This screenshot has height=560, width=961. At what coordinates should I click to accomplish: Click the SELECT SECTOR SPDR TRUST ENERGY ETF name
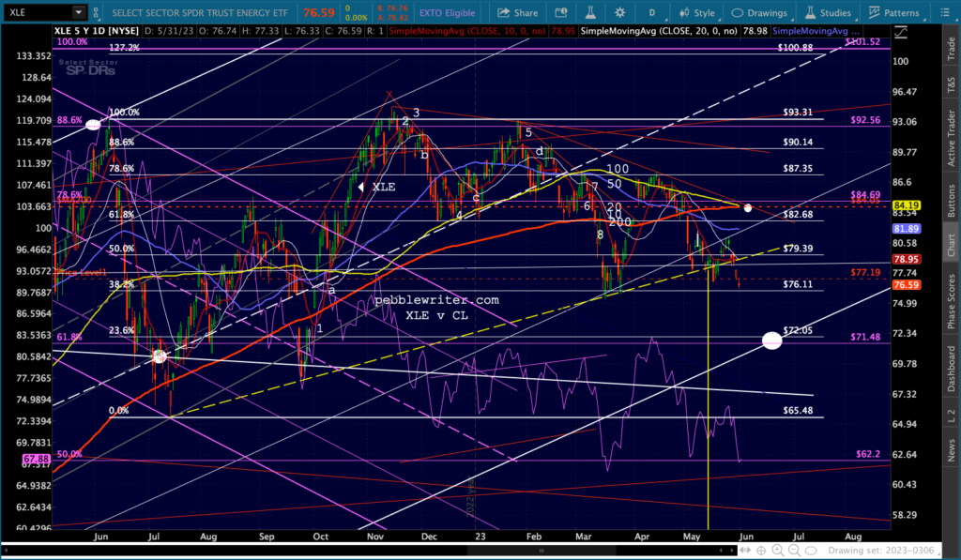click(x=200, y=13)
